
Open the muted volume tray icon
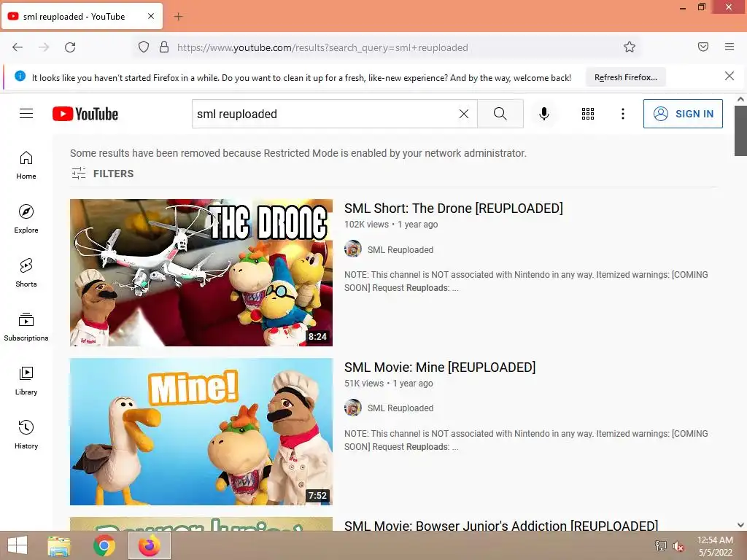678,546
